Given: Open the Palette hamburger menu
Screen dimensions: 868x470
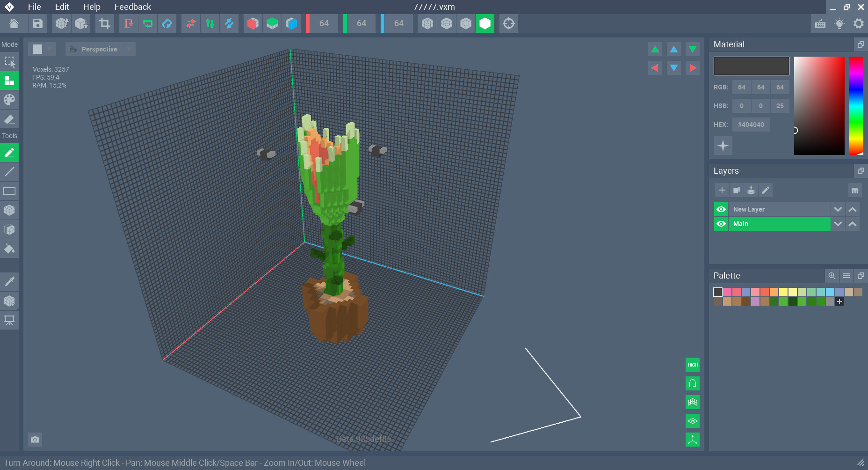Looking at the screenshot, I should tap(846, 276).
